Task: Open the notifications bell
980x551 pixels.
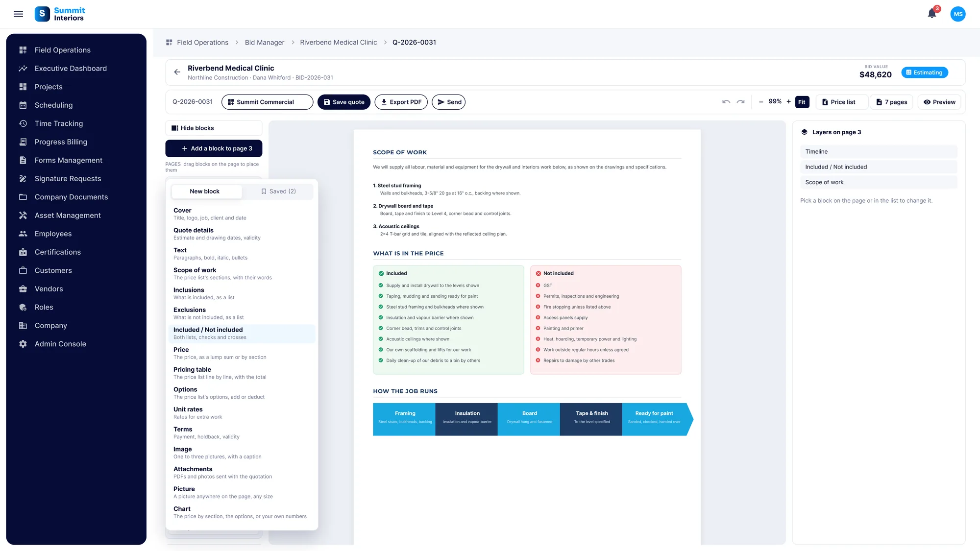Action: [932, 14]
